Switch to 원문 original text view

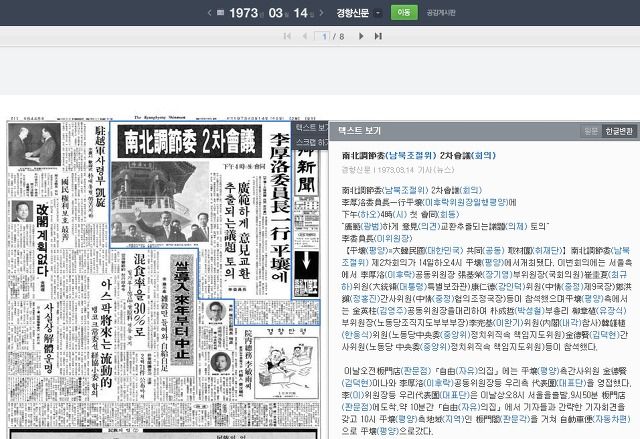click(x=591, y=131)
